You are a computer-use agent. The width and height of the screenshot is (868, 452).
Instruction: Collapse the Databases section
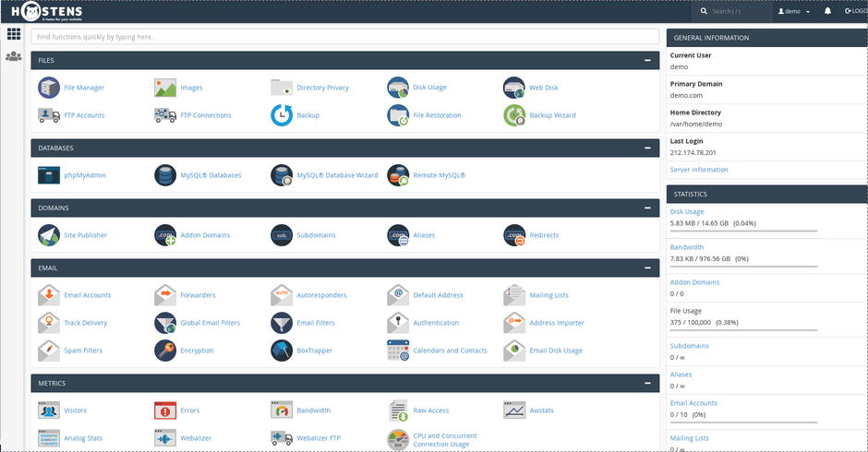click(x=647, y=148)
